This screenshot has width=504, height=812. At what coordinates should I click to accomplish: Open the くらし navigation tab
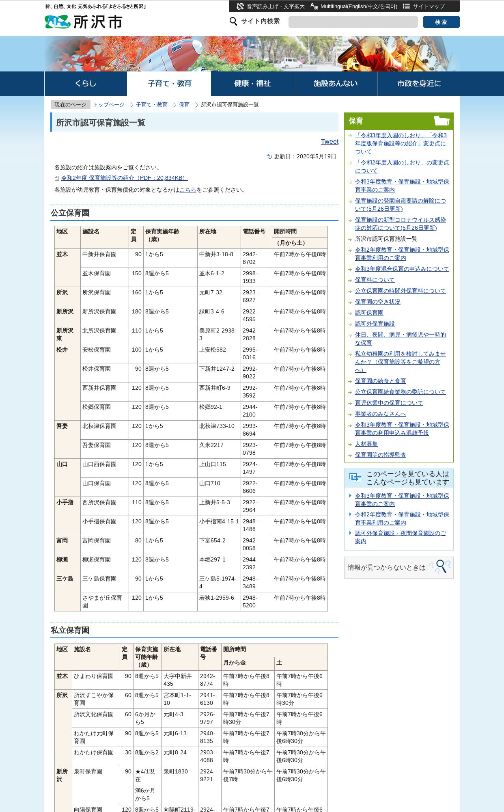pyautogui.click(x=86, y=84)
